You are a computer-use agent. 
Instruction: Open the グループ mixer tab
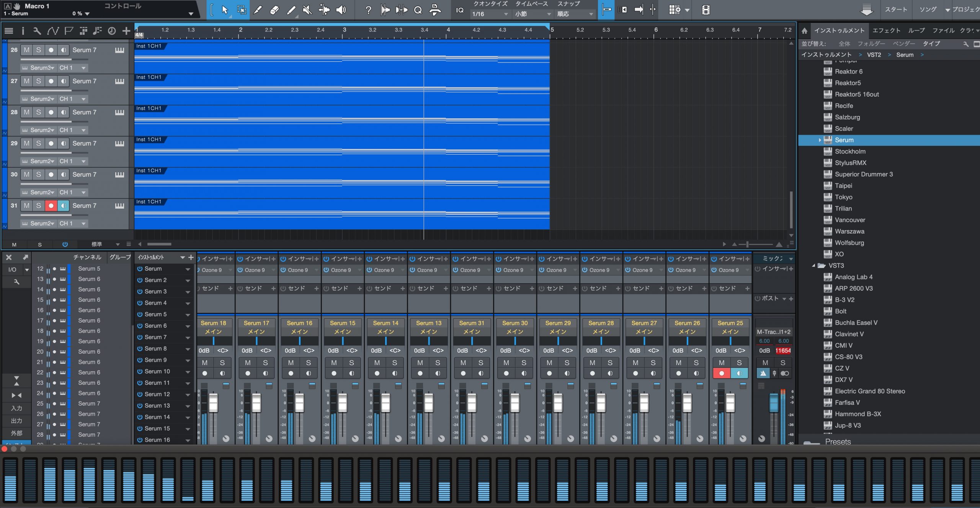[x=120, y=257]
